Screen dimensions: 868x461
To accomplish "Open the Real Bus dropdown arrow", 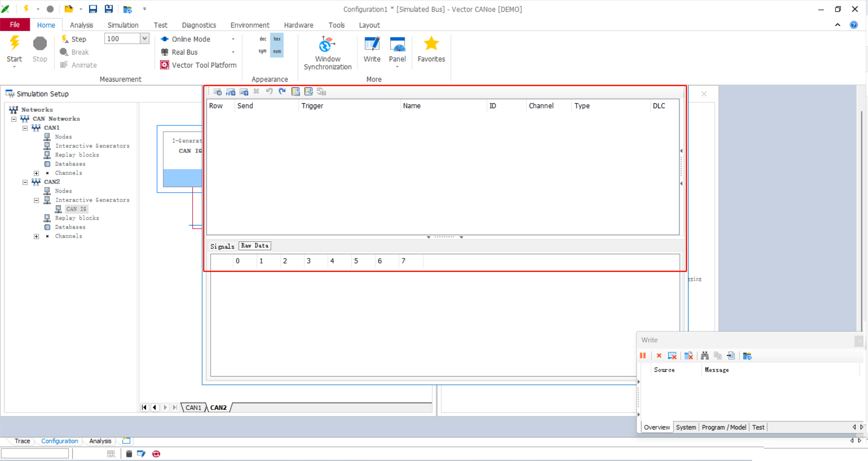I will [233, 52].
